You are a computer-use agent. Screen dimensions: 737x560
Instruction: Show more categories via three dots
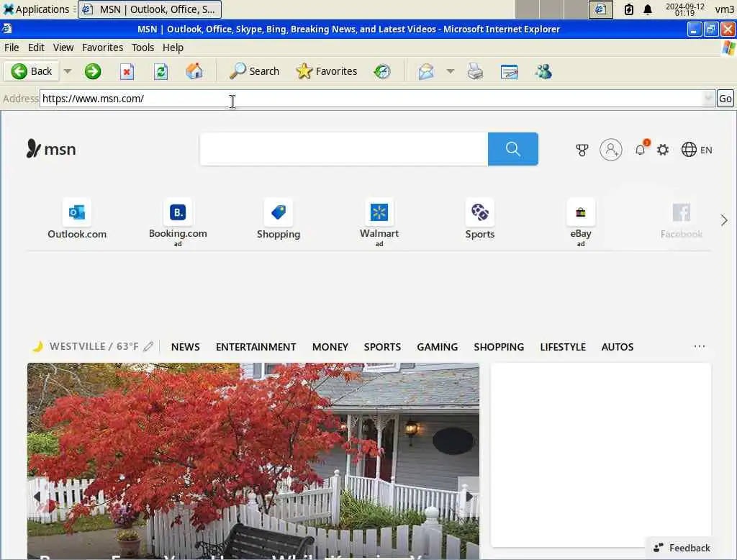700,346
